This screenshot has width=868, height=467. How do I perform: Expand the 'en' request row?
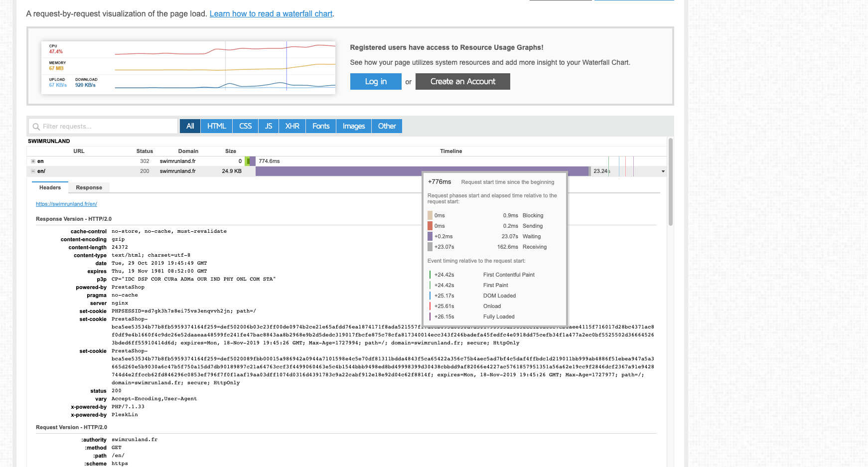pyautogui.click(x=33, y=161)
